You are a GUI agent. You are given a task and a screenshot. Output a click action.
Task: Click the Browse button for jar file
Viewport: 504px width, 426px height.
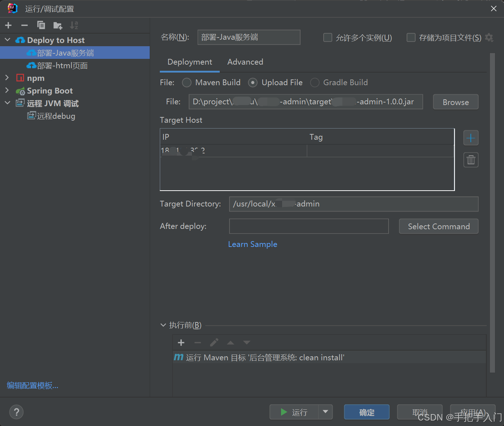[455, 102]
